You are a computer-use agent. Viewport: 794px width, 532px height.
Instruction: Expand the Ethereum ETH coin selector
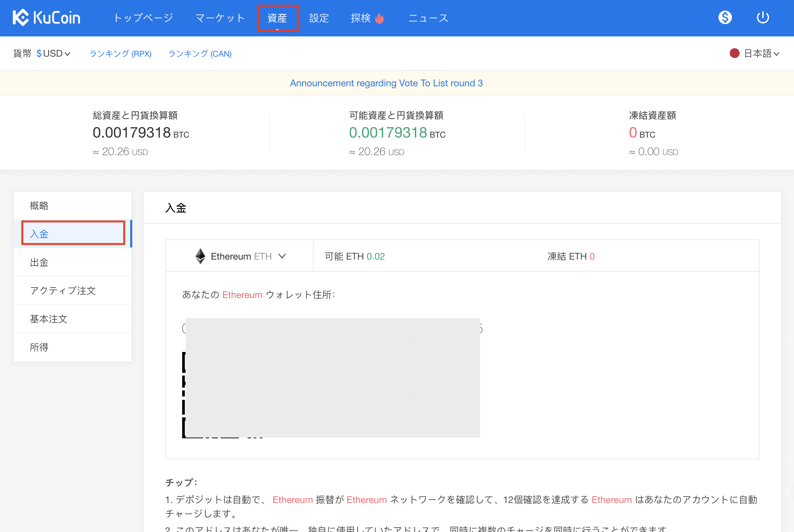pos(241,256)
